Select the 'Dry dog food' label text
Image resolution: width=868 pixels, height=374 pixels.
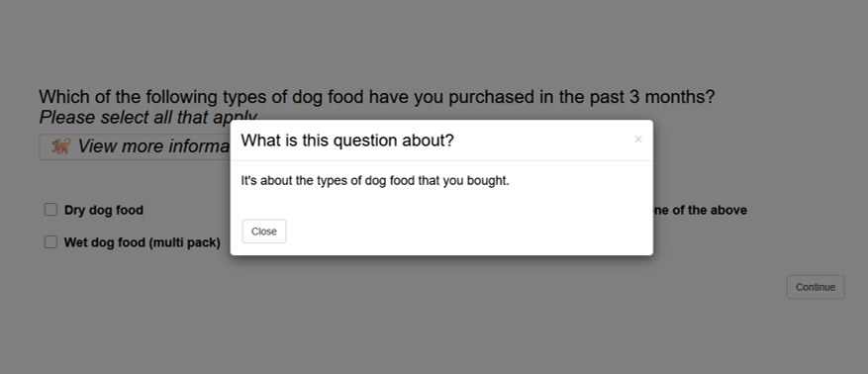point(104,210)
